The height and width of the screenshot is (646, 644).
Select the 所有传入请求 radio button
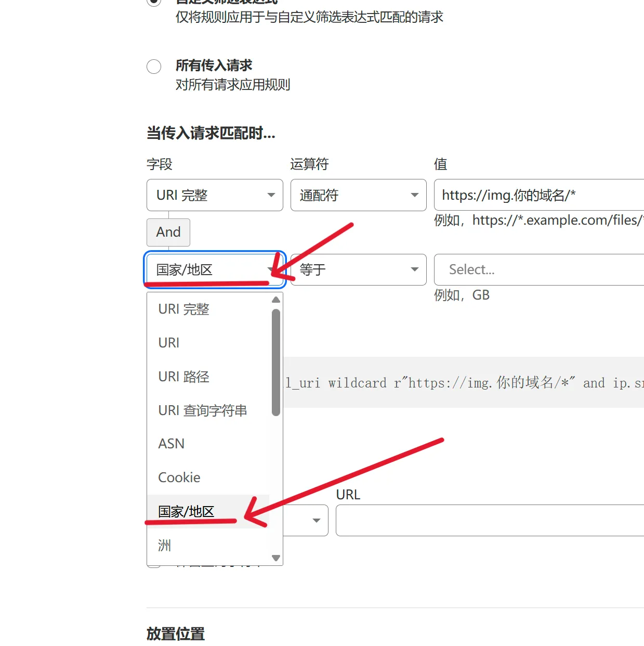click(x=154, y=67)
